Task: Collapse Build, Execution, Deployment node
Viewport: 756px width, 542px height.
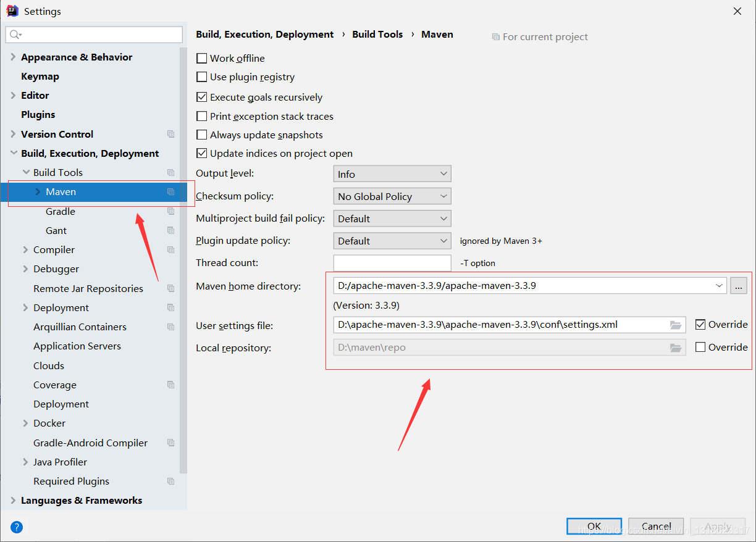Action: [x=13, y=153]
